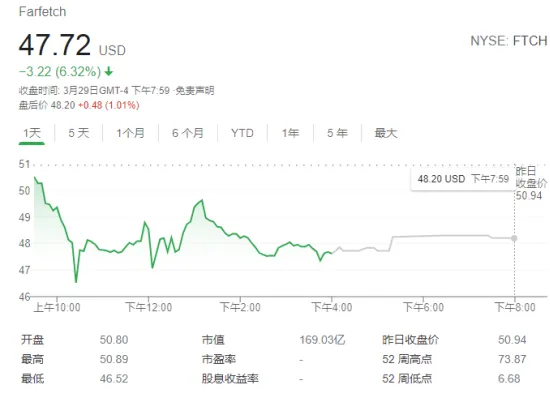Click the 48.20 USD 下午7:59 tooltip
550x403 pixels.
tap(463, 179)
